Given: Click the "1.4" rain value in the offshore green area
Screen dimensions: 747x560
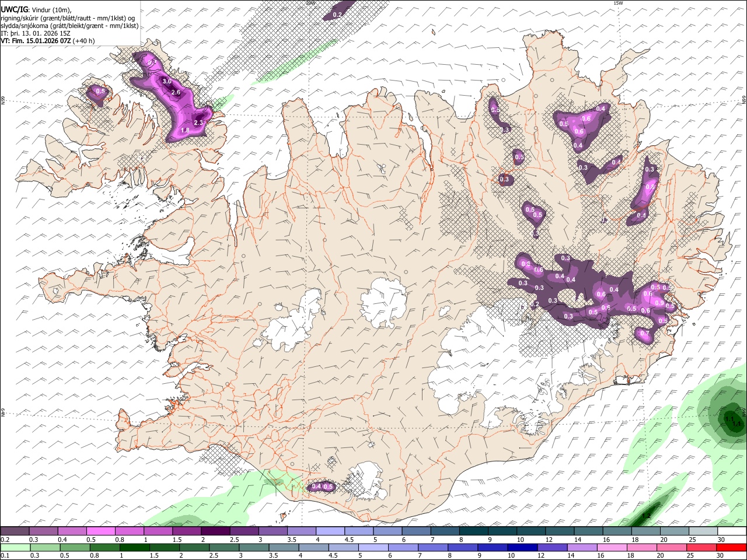Looking at the screenshot, I should 736,424.
